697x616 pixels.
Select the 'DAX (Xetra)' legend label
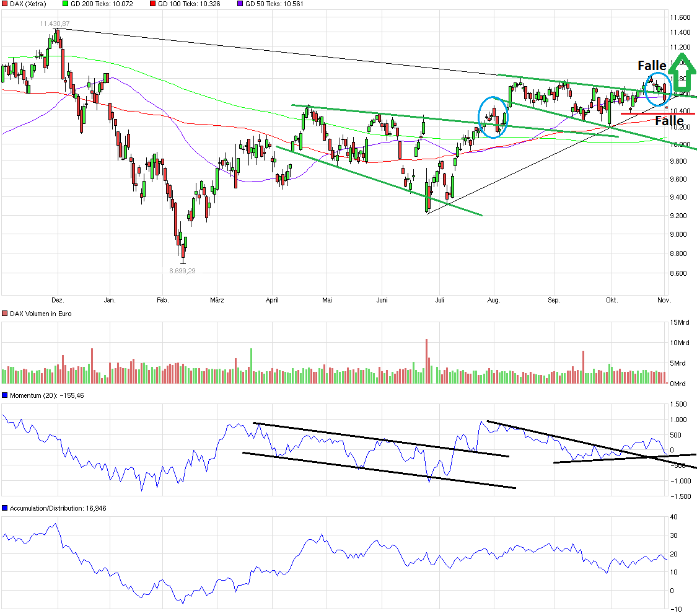(28, 4)
